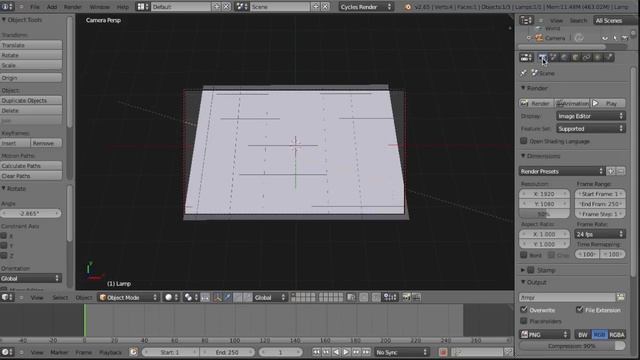Screen dimensions: 640x360
Task: Click the Angle rotation value slider
Action: pos(31,213)
